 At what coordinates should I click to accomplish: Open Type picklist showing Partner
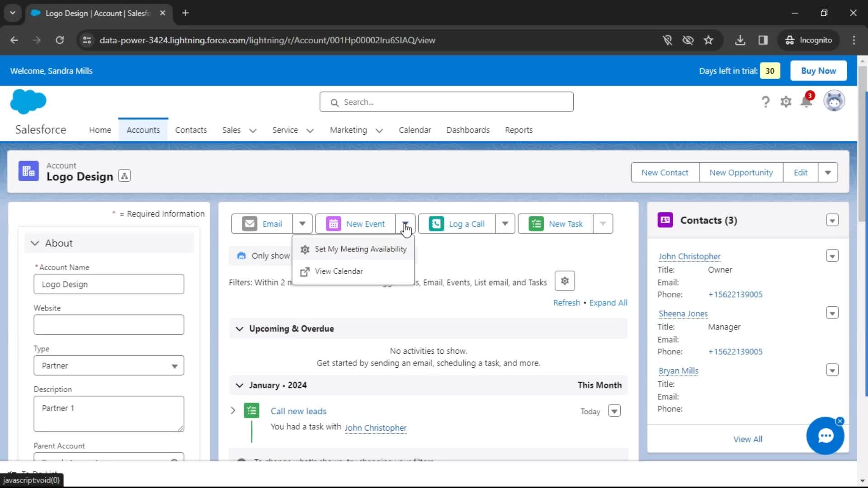coord(109,366)
